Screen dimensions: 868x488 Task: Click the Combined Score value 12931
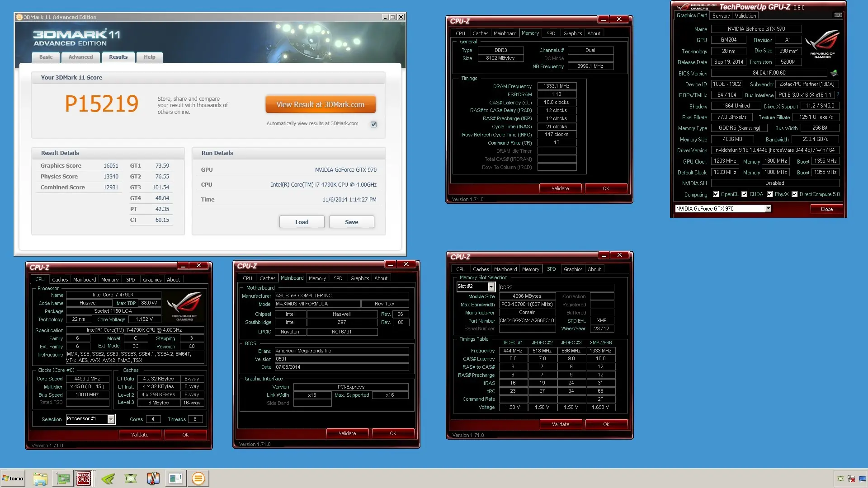[x=111, y=188]
